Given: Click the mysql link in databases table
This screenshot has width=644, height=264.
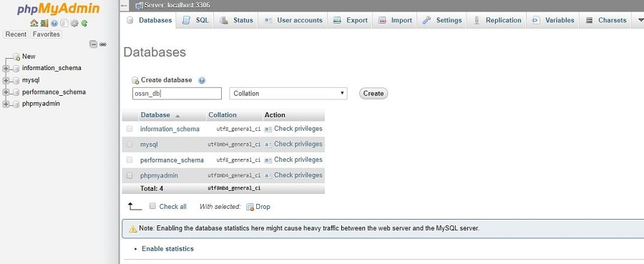Looking at the screenshot, I should point(149,145).
